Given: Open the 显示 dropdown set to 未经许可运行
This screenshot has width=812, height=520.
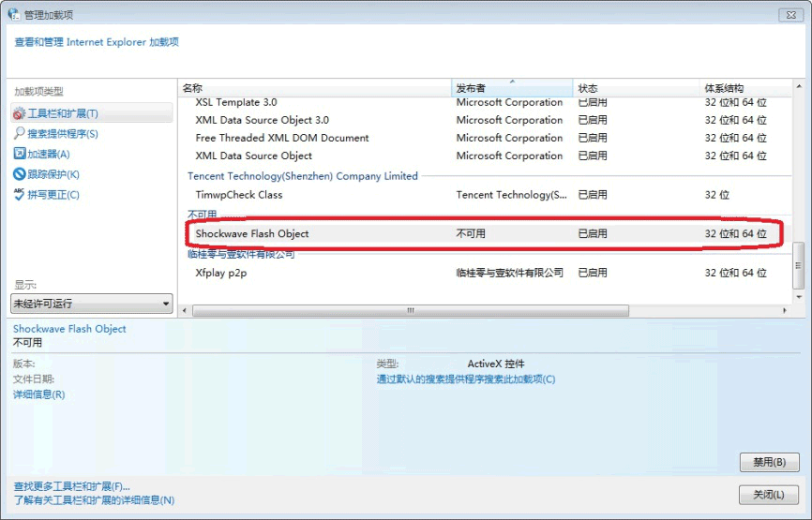Looking at the screenshot, I should click(92, 304).
